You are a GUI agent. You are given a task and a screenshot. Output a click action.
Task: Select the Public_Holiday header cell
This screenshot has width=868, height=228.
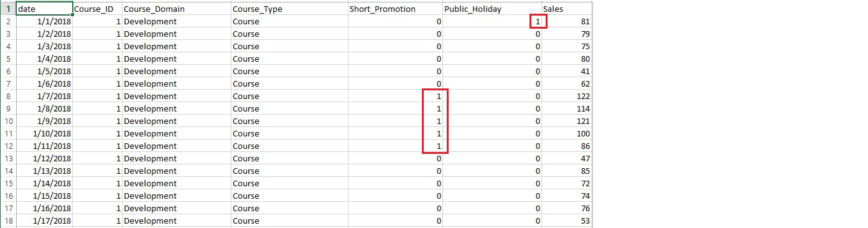[492, 9]
